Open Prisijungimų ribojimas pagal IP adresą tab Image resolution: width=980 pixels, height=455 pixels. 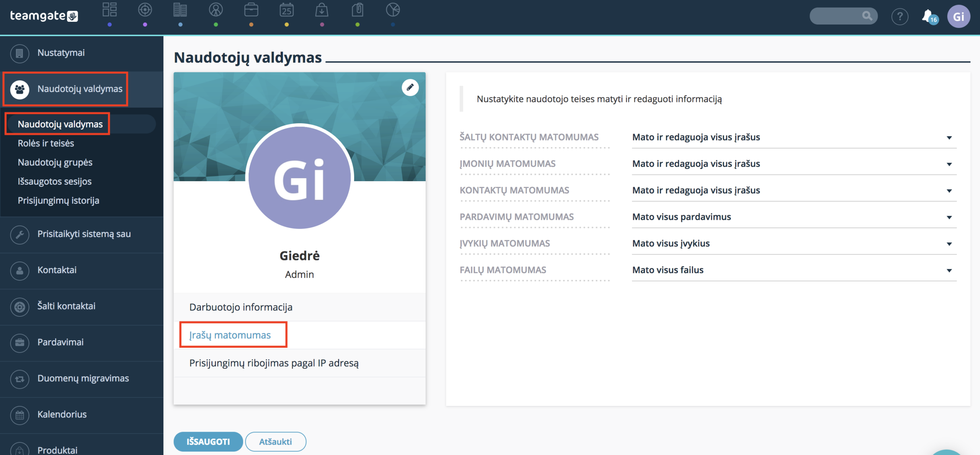point(299,363)
